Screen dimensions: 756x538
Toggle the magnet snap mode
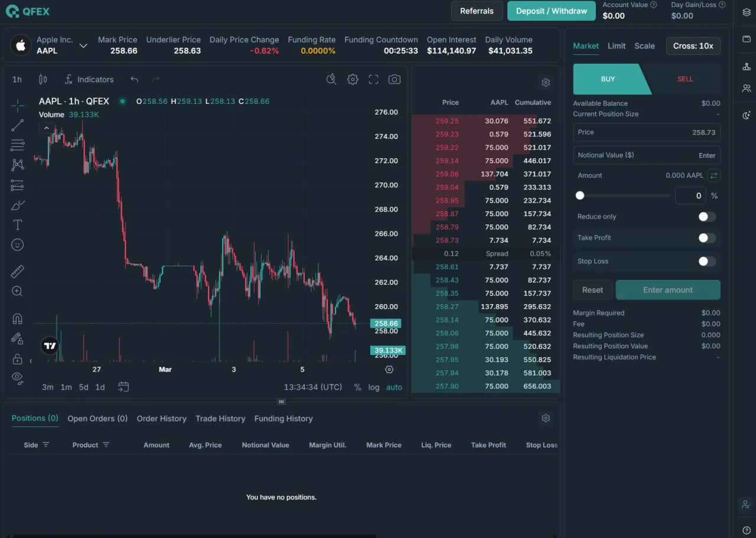coord(18,319)
